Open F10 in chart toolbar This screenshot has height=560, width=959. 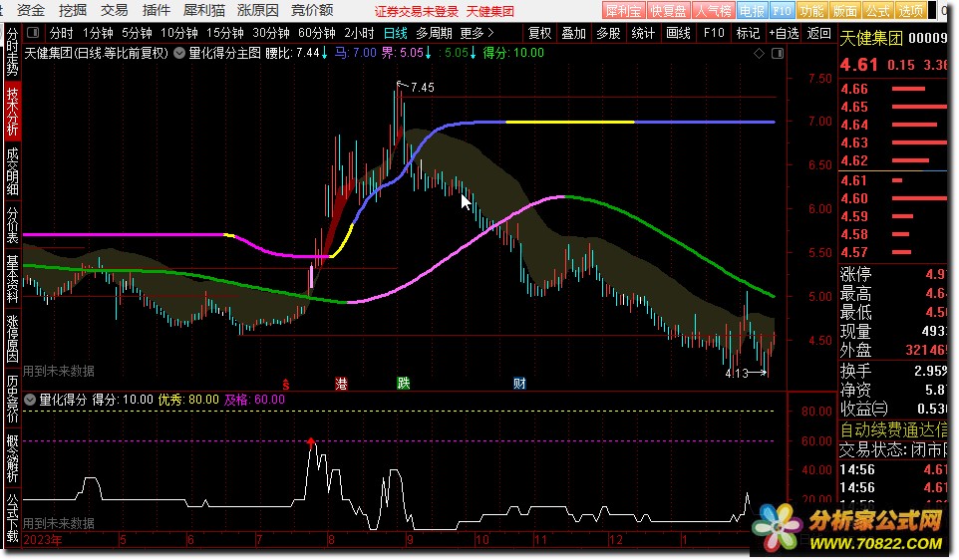(714, 33)
